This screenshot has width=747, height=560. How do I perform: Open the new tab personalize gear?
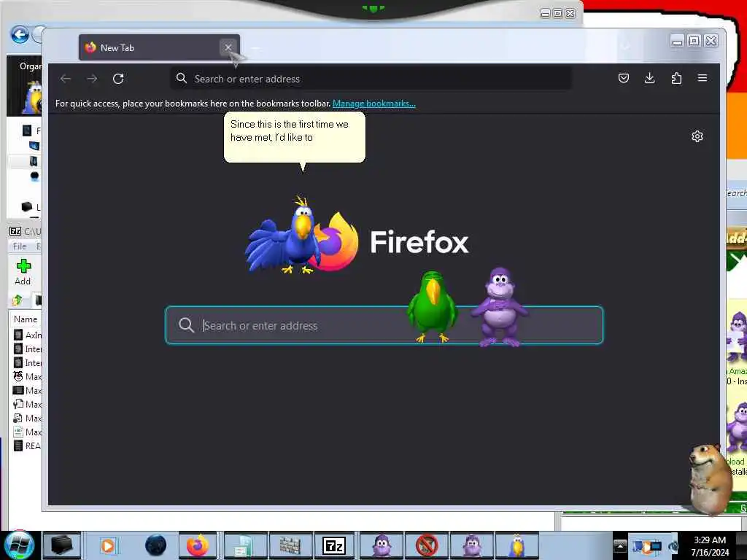pyautogui.click(x=697, y=136)
